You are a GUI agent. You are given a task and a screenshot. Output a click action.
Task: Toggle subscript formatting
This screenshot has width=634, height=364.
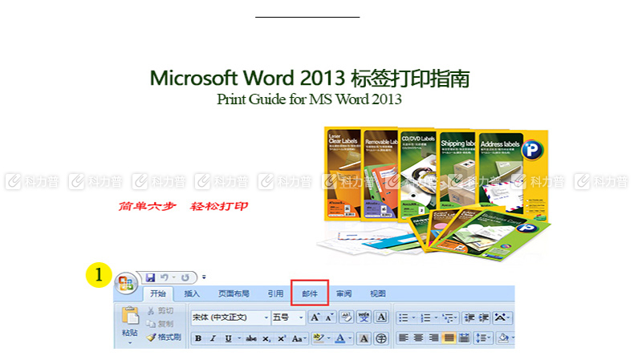(266, 338)
